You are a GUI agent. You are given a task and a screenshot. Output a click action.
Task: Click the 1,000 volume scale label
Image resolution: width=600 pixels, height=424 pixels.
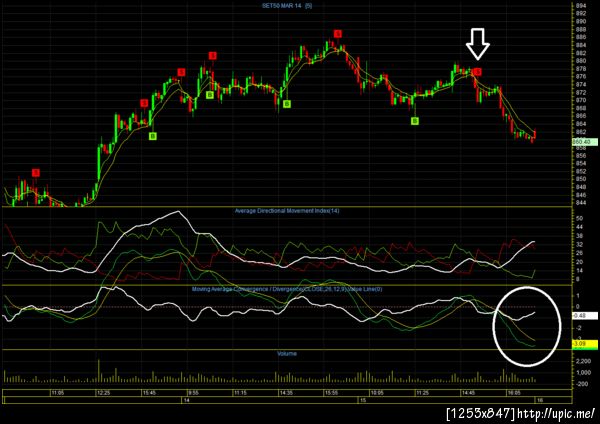click(583, 373)
